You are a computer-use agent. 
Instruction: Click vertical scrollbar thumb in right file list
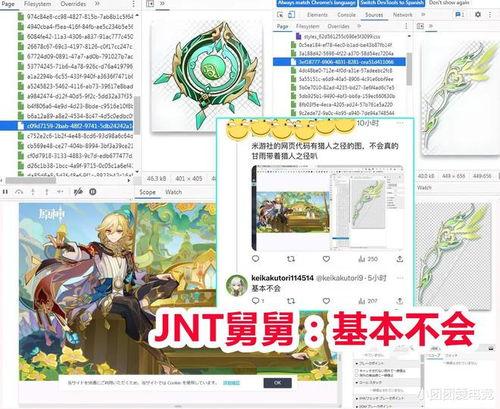[409, 69]
